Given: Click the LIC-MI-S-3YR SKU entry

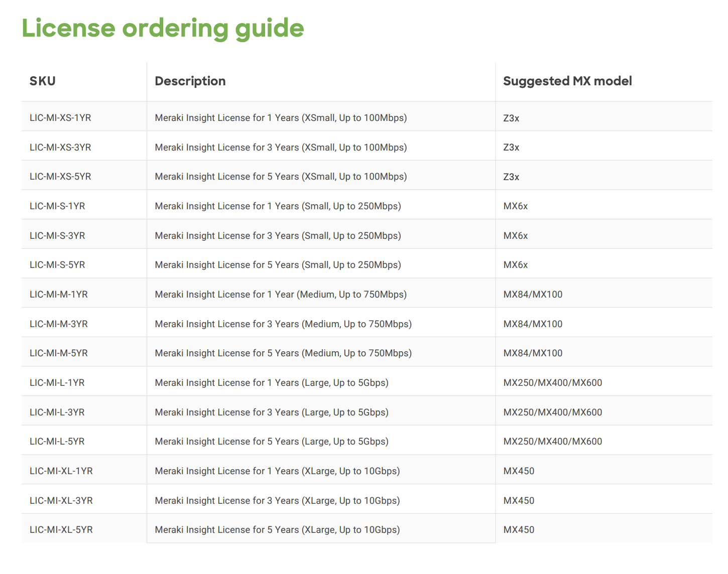Looking at the screenshot, I should (57, 235).
